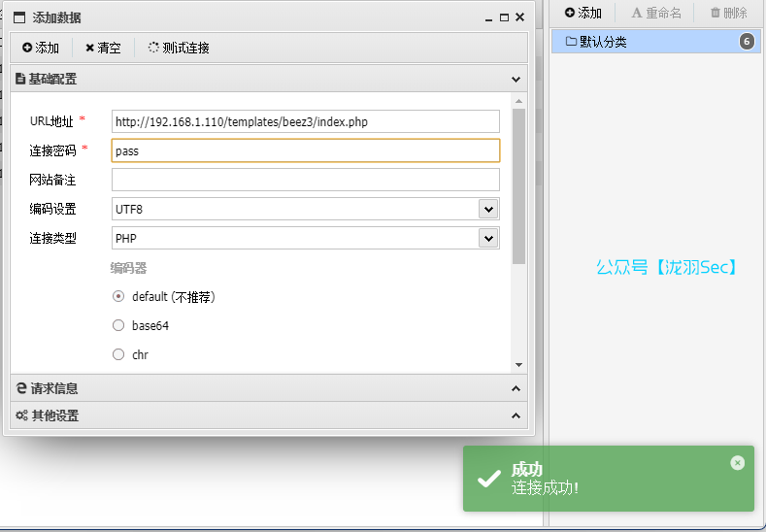The image size is (766, 532).
Task: Click the scroll down arrow in form
Action: click(x=518, y=364)
